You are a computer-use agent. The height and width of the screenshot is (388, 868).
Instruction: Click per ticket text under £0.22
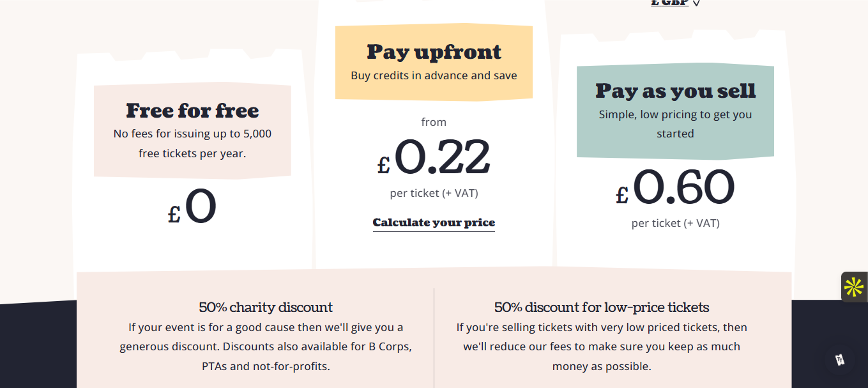pos(434,193)
